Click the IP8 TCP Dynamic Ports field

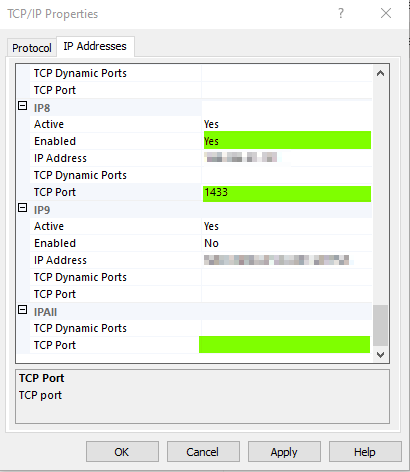click(x=287, y=175)
